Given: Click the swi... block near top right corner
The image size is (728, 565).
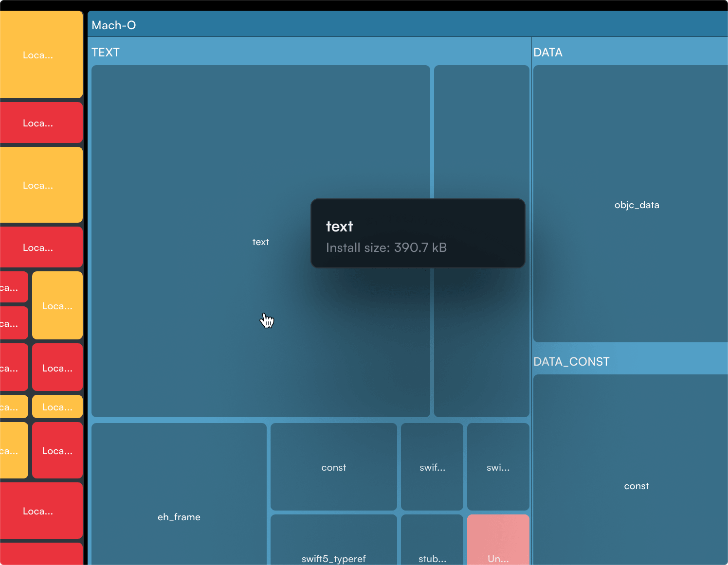Looking at the screenshot, I should 498,467.
